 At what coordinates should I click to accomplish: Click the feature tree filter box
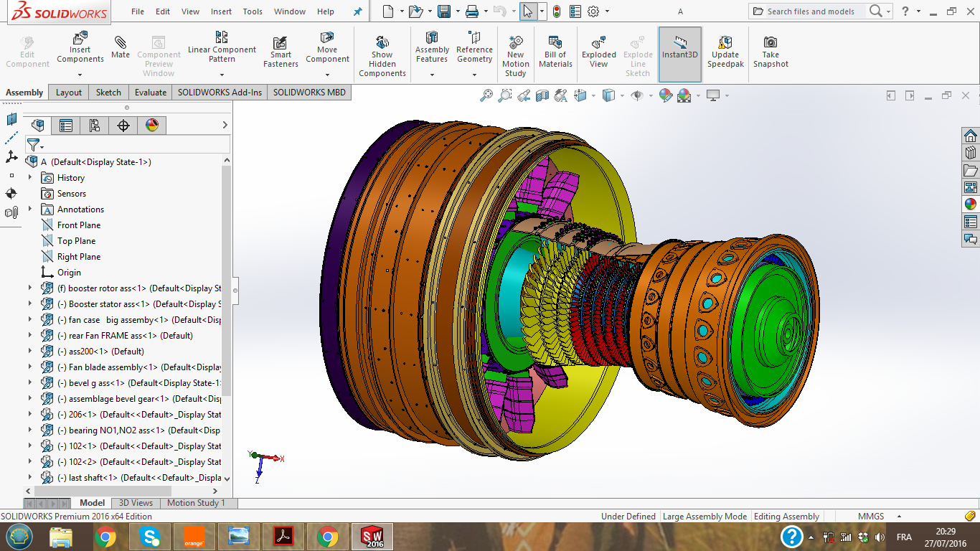point(128,146)
